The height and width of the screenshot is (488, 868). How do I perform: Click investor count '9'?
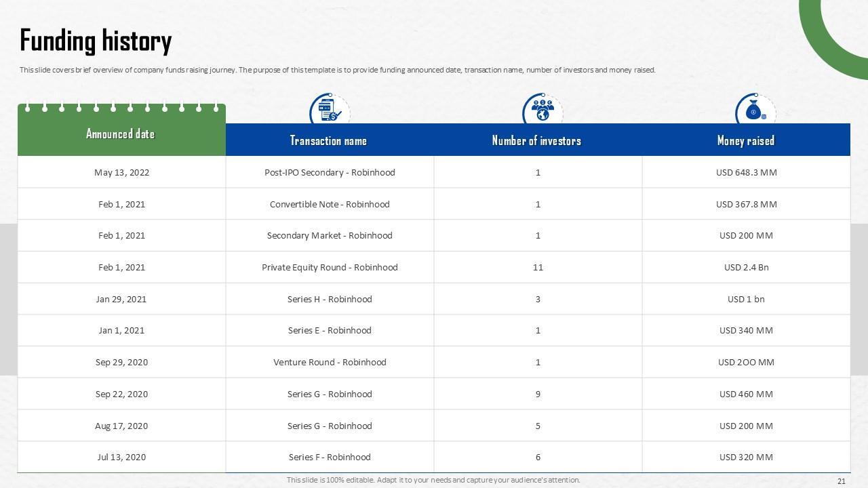point(538,394)
